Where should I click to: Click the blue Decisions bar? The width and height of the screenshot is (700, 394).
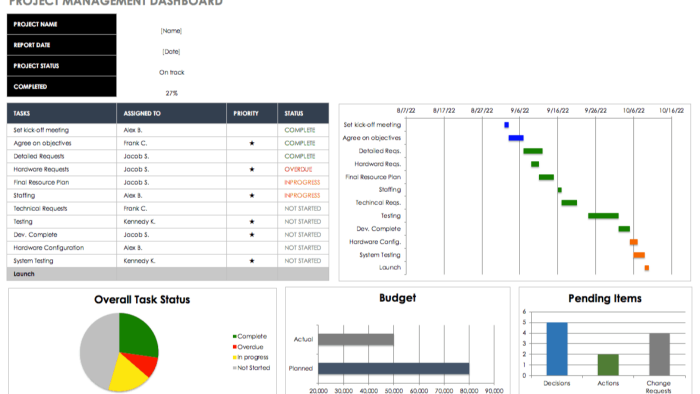click(557, 349)
